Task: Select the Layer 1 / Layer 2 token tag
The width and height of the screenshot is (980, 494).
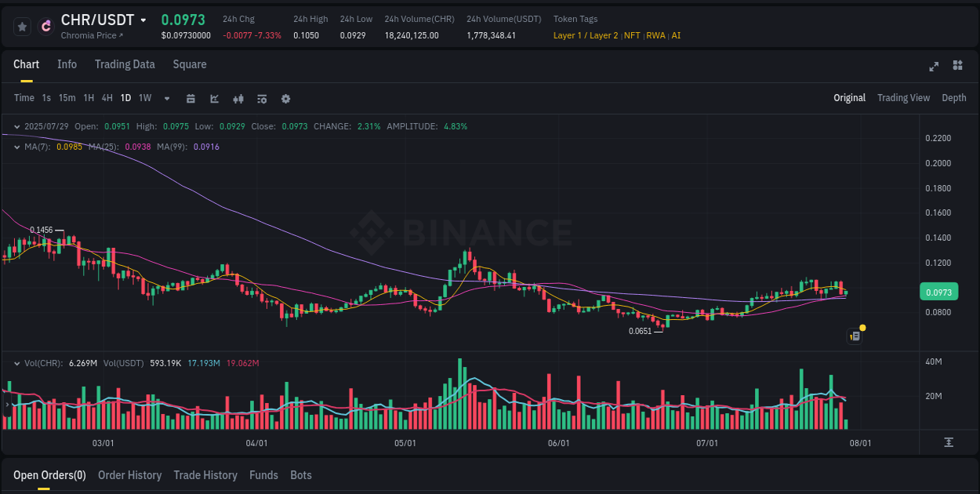Action: [x=585, y=35]
